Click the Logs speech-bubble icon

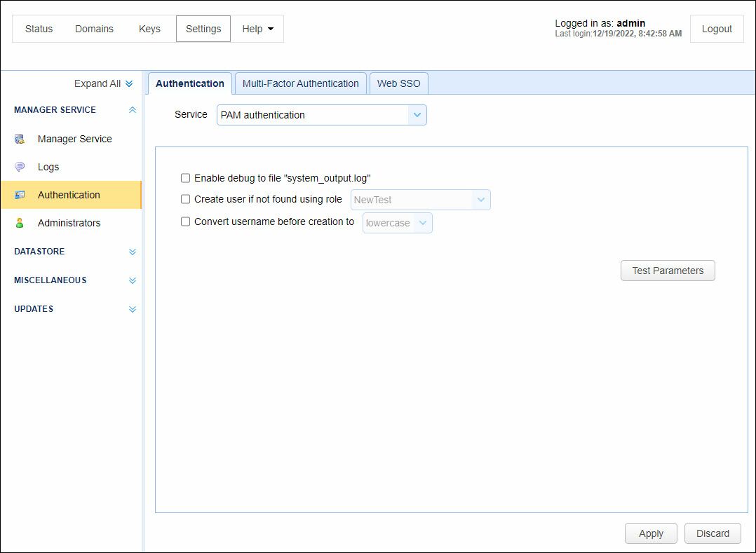click(x=20, y=167)
